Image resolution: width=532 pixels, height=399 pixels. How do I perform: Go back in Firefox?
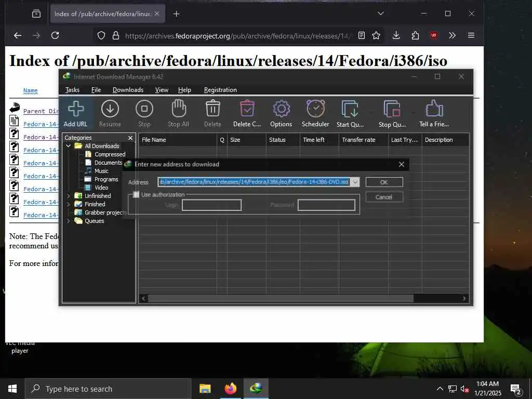(x=18, y=35)
